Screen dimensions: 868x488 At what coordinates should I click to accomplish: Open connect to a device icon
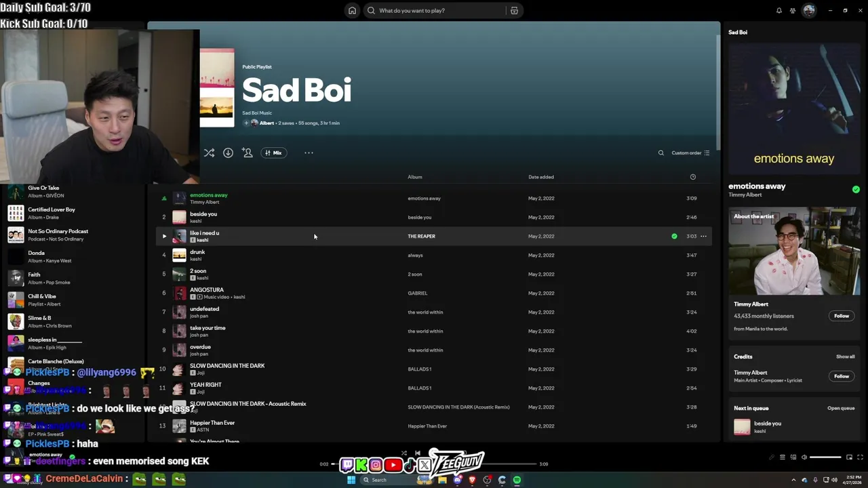pyautogui.click(x=793, y=457)
